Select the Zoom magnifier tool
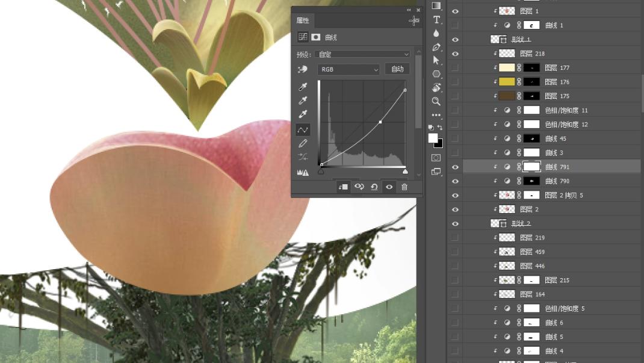Screen dimensions: 644x363 tap(436, 101)
